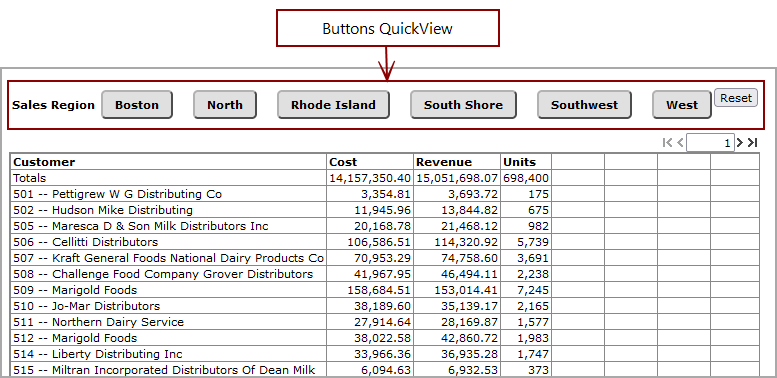Click units value 1,983
The image size is (777, 378).
(526, 338)
